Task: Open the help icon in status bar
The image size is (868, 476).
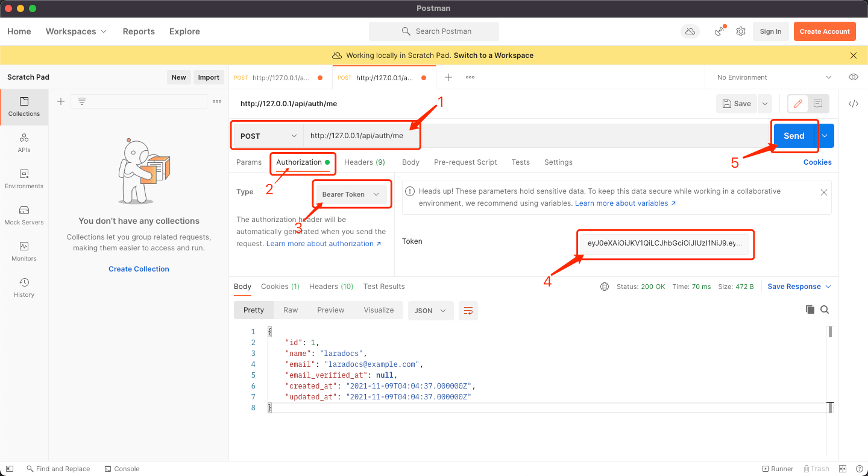Action: coord(858,469)
